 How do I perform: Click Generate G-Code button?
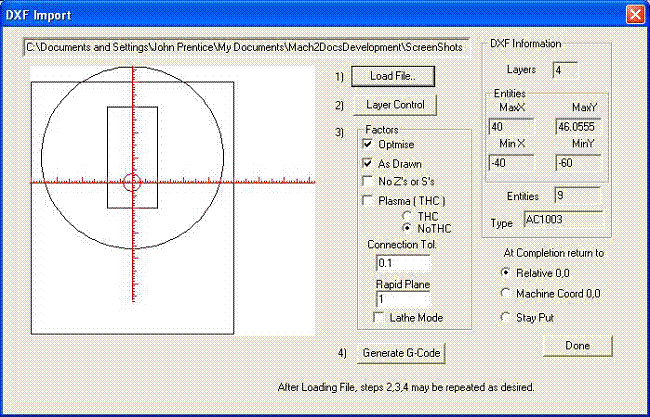point(401,353)
